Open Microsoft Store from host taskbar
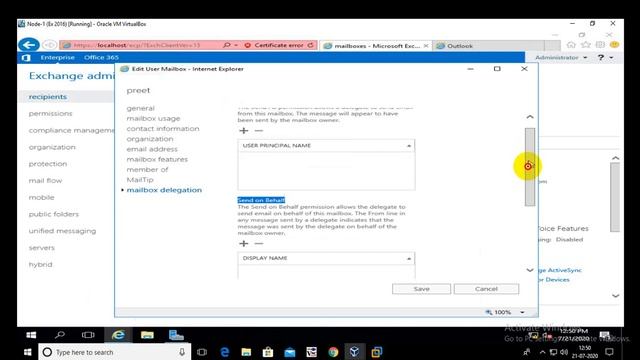This screenshot has width=640, height=360. (268, 352)
